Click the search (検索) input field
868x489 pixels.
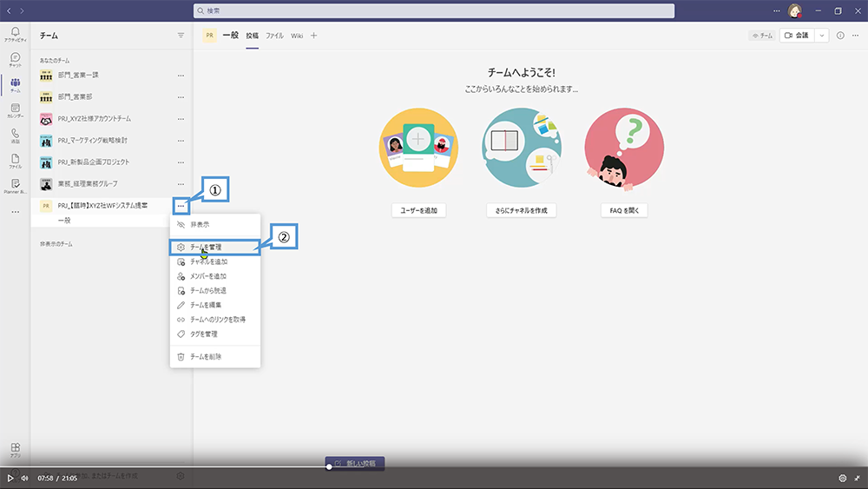434,10
